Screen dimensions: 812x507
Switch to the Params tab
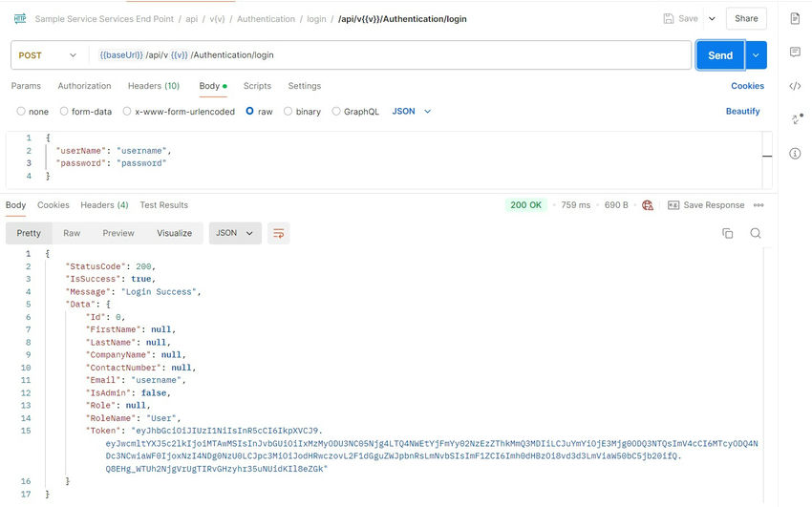click(x=26, y=86)
